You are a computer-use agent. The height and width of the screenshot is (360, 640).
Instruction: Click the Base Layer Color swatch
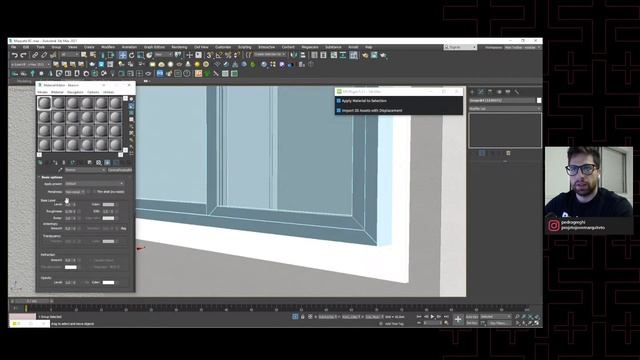(108, 204)
